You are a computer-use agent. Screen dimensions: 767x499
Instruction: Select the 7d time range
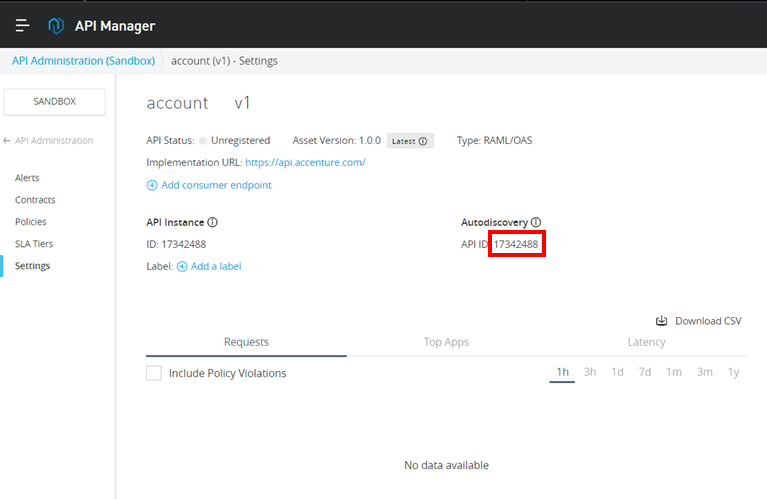tap(645, 372)
